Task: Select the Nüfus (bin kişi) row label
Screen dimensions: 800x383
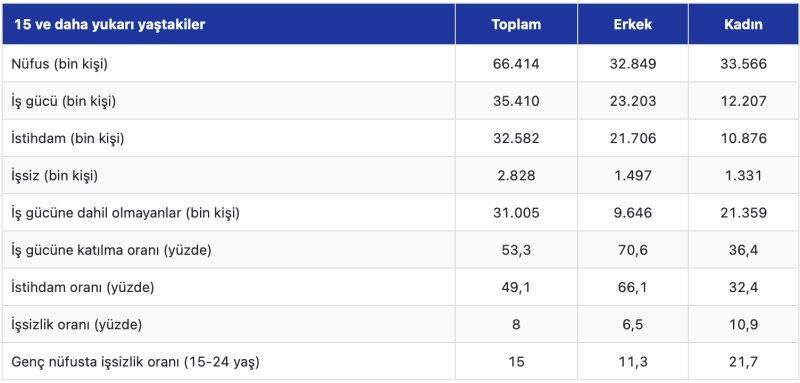Action: coord(60,64)
